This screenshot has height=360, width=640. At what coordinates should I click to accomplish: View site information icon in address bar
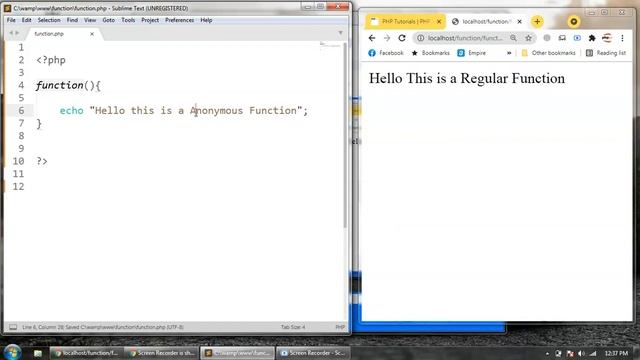tap(420, 38)
